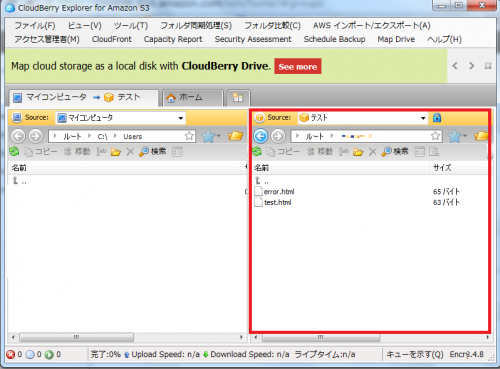The width and height of the screenshot is (500, 369).
Task: Select the error.html file
Action: click(x=279, y=192)
